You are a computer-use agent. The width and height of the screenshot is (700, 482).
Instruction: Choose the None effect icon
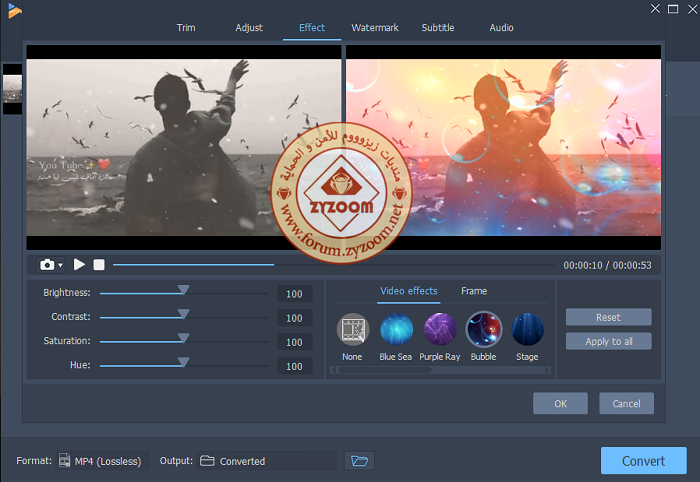353,329
